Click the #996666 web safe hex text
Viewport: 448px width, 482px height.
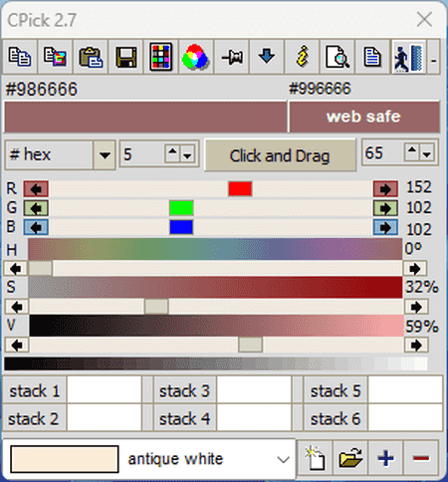click(x=320, y=89)
